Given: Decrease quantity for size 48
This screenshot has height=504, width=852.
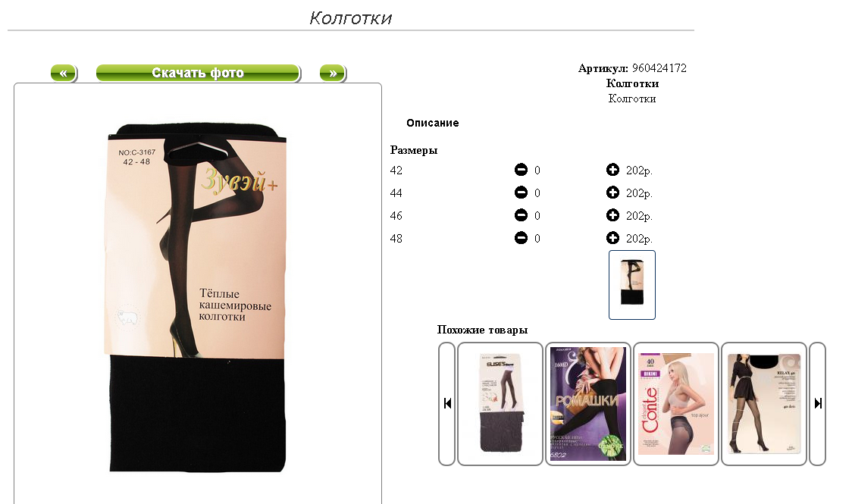Looking at the screenshot, I should pyautogui.click(x=521, y=238).
